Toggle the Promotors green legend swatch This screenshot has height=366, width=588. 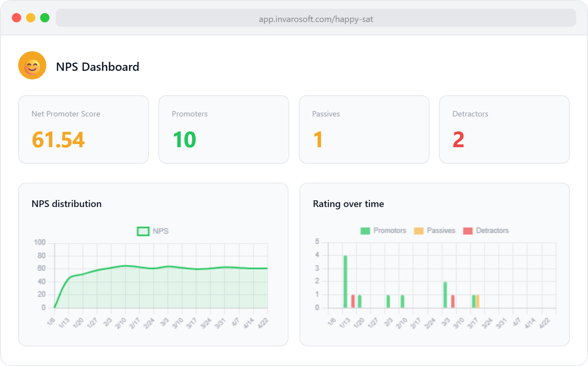pos(366,231)
